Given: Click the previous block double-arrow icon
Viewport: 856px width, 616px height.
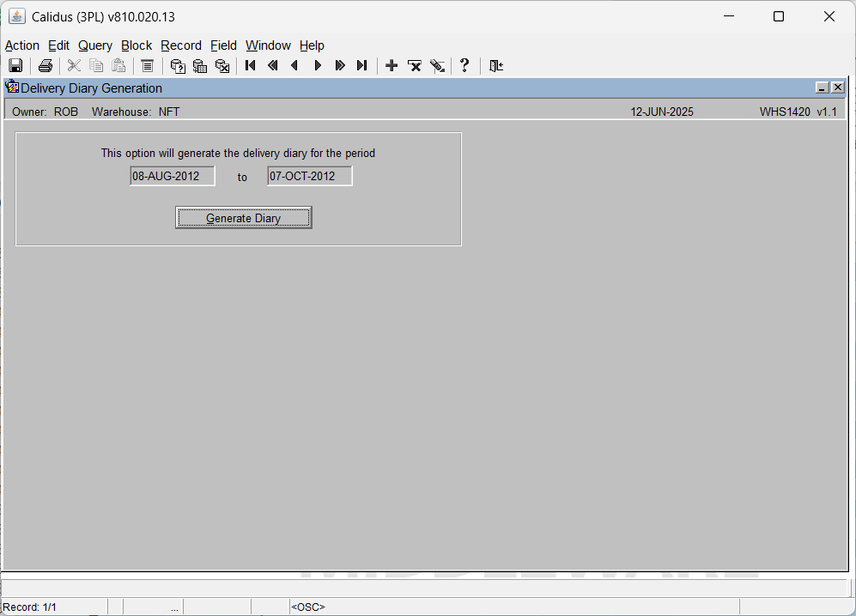Looking at the screenshot, I should click(x=273, y=66).
